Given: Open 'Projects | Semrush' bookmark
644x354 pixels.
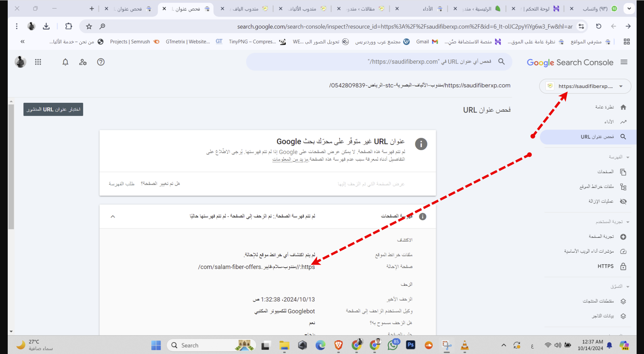Looking at the screenshot, I should [134, 42].
